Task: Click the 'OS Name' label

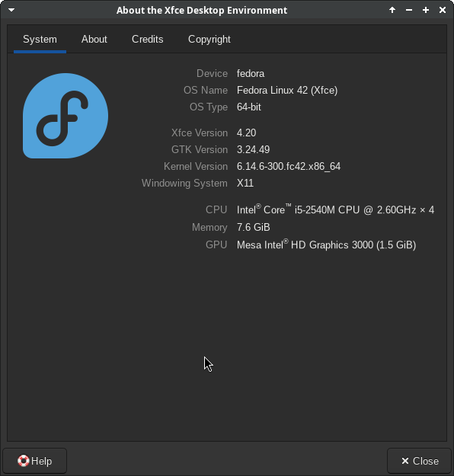Action: [206, 91]
